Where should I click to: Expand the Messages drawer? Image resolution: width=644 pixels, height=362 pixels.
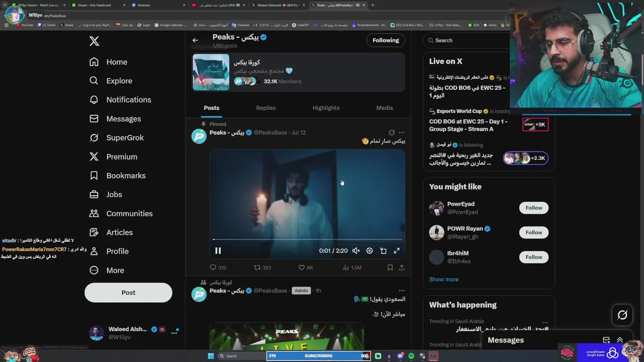[x=620, y=340]
